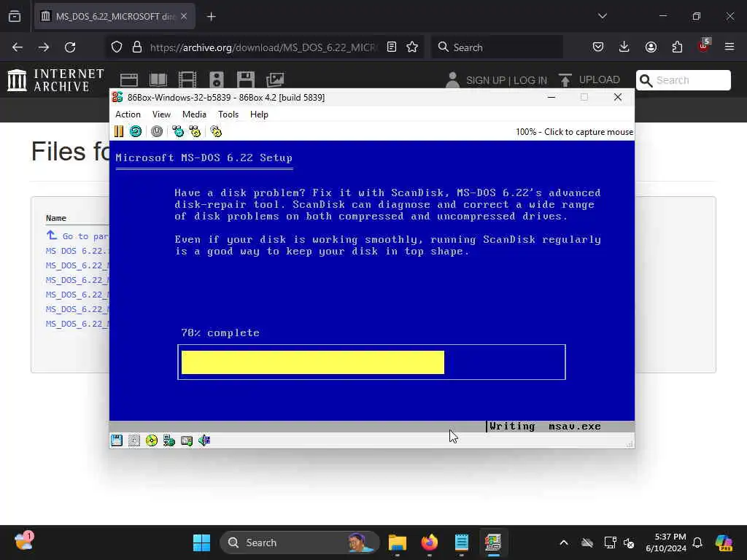This screenshot has height=560, width=747.
Task: Click the "Writing msav.exe" status text
Action: [545, 426]
